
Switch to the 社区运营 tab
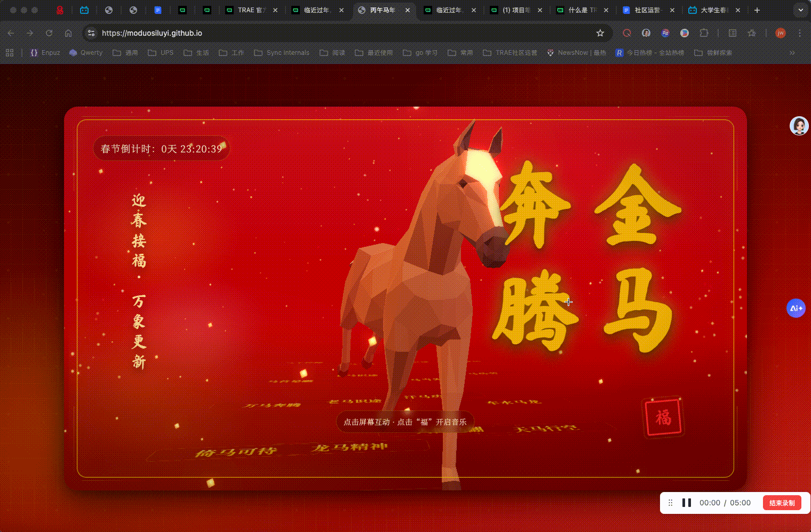point(647,10)
